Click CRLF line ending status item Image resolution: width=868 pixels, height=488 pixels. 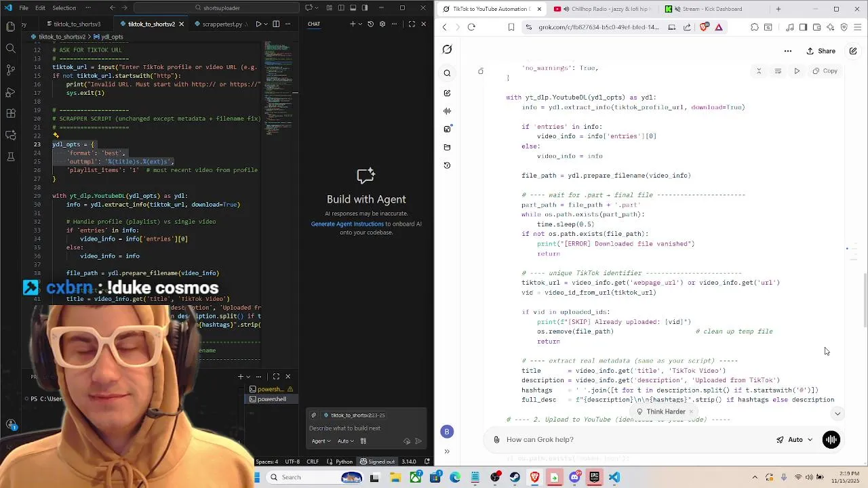313,462
